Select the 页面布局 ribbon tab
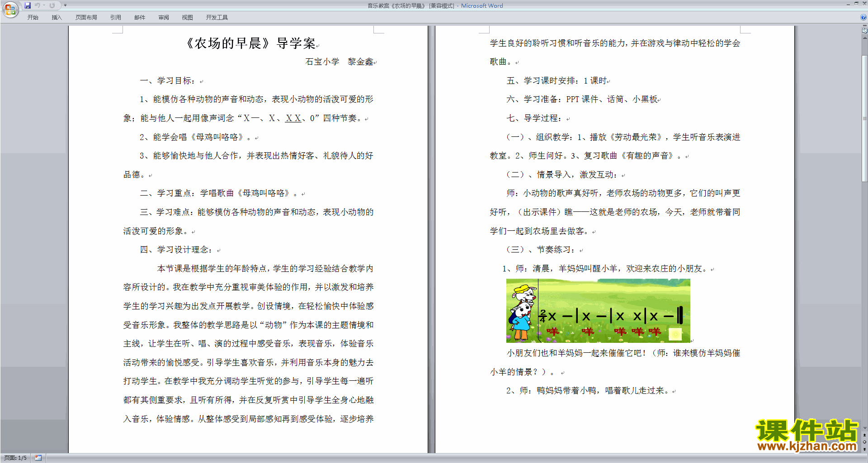The image size is (868, 463). pyautogui.click(x=86, y=18)
